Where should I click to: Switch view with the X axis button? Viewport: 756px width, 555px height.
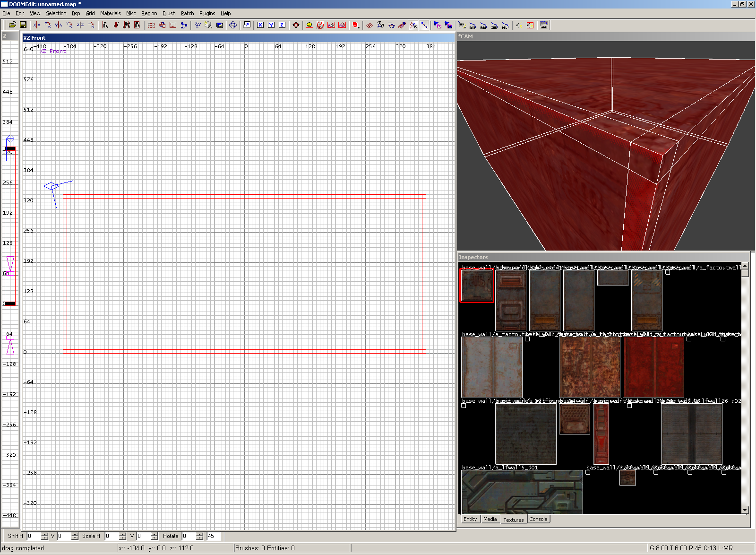tap(260, 25)
